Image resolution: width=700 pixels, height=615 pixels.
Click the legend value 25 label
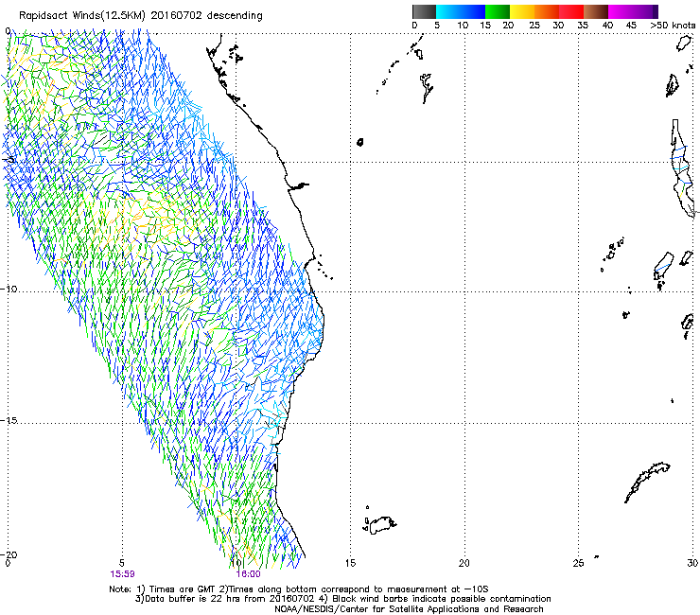coord(534,26)
